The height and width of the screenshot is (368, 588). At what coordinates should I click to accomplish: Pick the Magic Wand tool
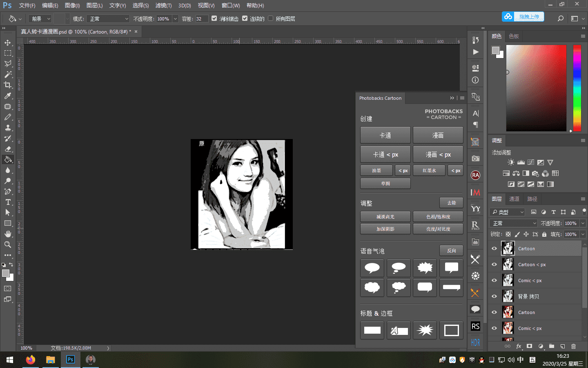pos(8,74)
